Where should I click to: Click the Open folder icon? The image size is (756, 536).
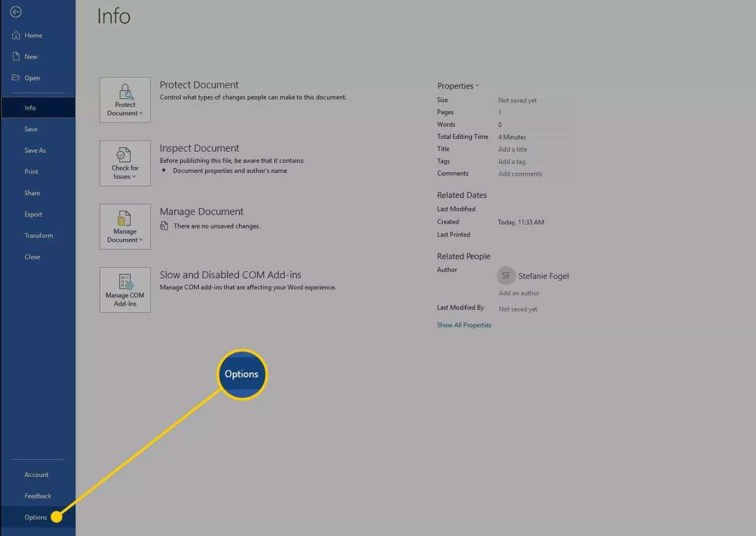(x=16, y=78)
